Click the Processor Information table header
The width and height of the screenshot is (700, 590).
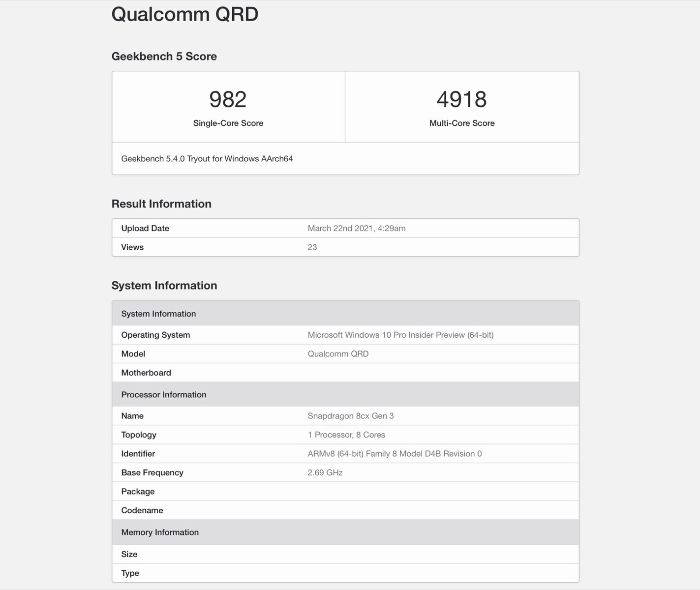(x=345, y=394)
